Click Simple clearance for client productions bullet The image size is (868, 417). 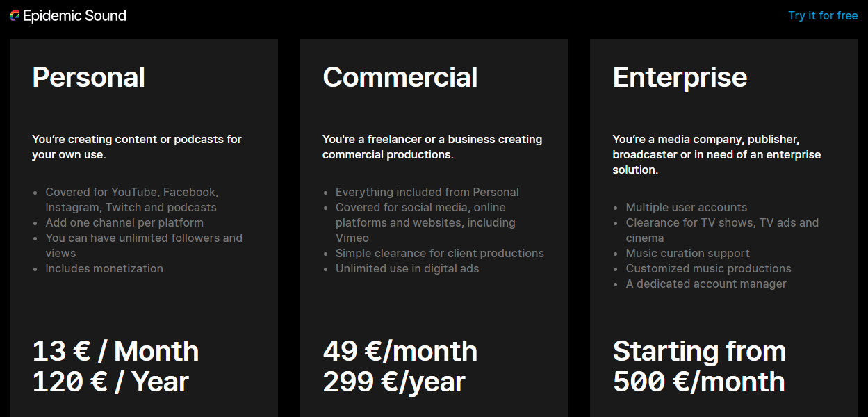point(440,253)
